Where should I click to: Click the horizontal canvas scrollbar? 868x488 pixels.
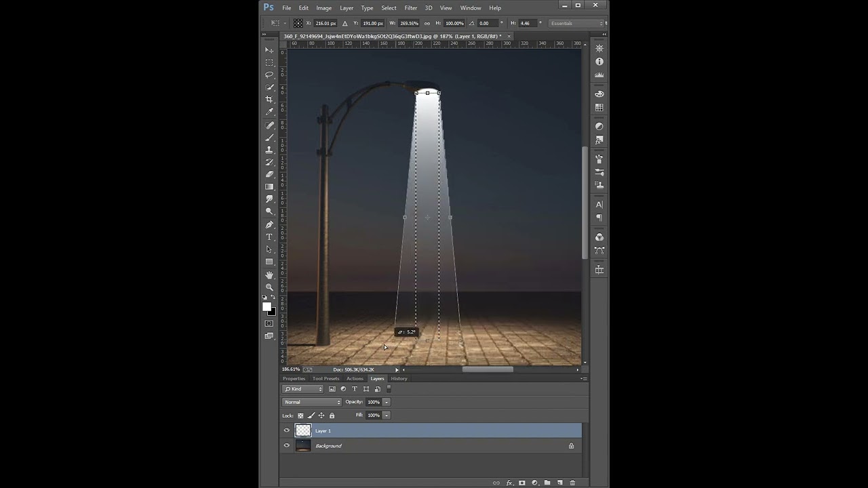pos(488,369)
